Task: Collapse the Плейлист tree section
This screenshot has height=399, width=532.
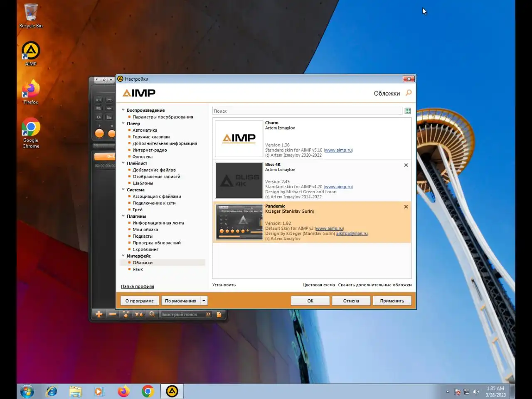Action: 123,163
